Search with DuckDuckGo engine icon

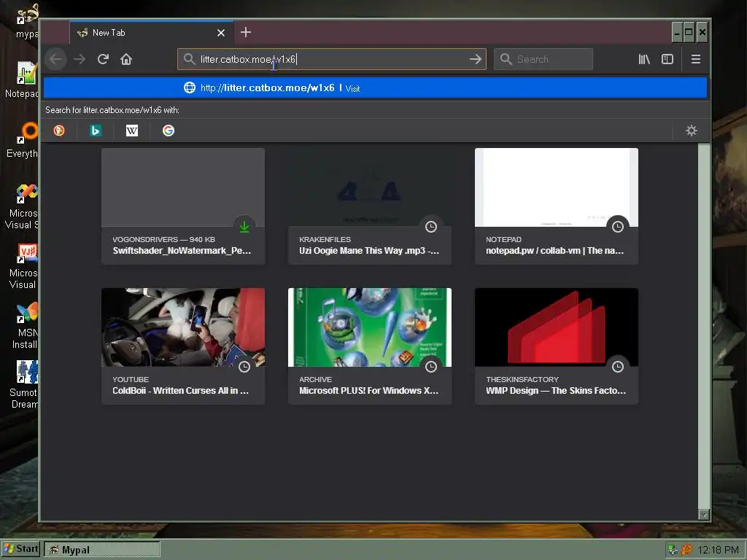pos(59,131)
